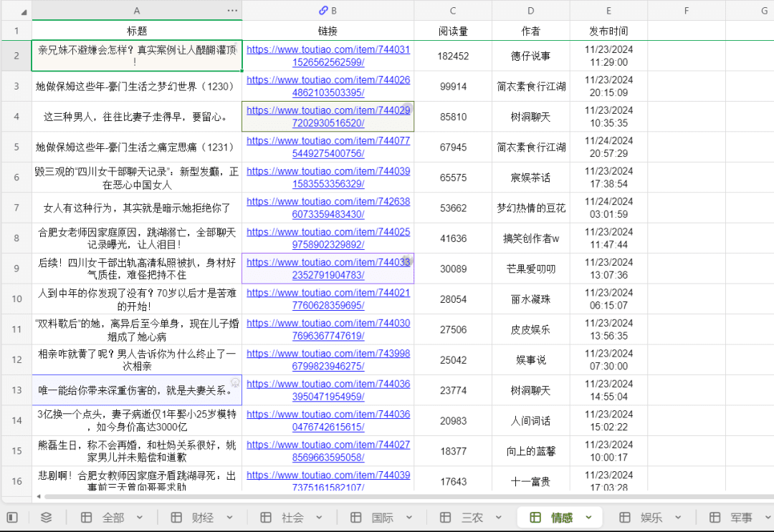The width and height of the screenshot is (774, 532).
Task: Click collaborator avatar in the 2352791904783 link cell
Action: point(406,260)
